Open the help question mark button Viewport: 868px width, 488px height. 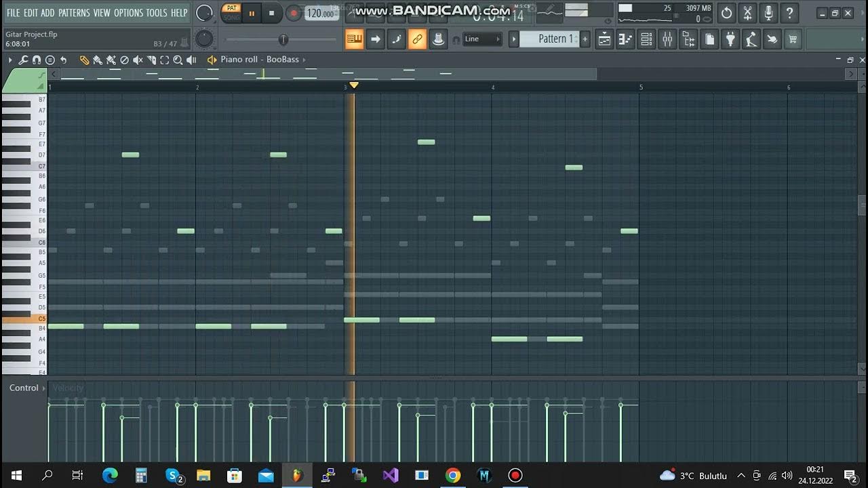(x=789, y=13)
